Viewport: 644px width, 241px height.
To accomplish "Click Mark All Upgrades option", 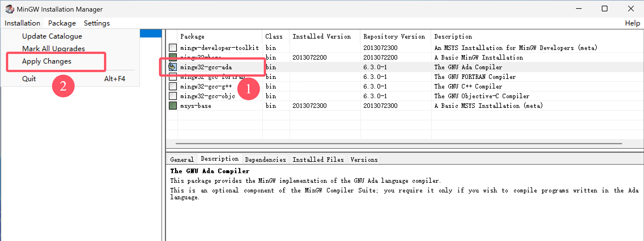I will coord(54,49).
